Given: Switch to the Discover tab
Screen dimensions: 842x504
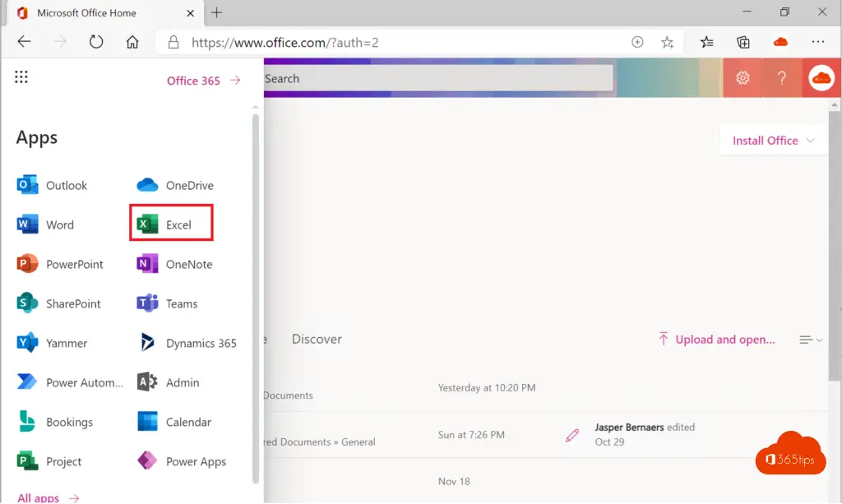Looking at the screenshot, I should 317,340.
